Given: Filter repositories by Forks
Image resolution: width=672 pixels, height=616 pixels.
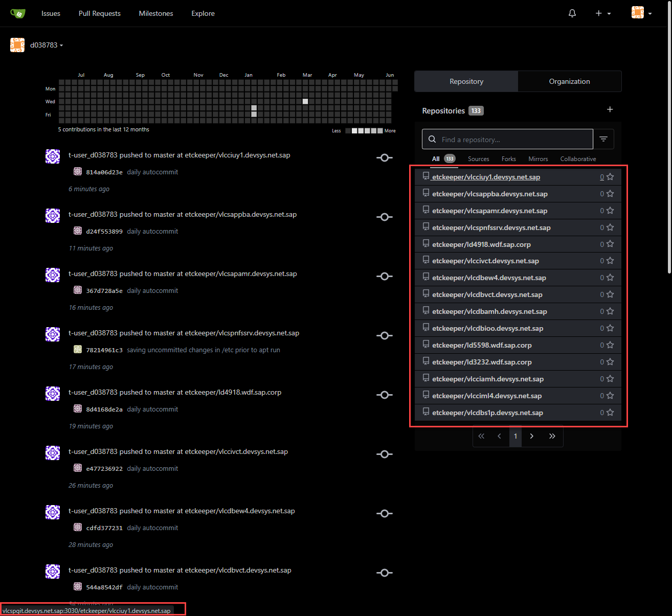Looking at the screenshot, I should click(x=509, y=159).
